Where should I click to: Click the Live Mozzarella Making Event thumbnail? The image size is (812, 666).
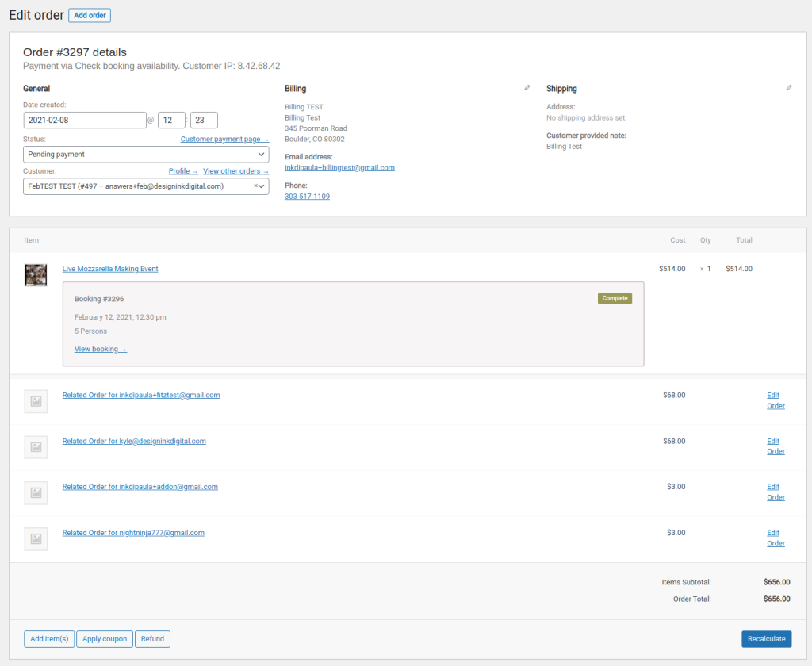(36, 275)
